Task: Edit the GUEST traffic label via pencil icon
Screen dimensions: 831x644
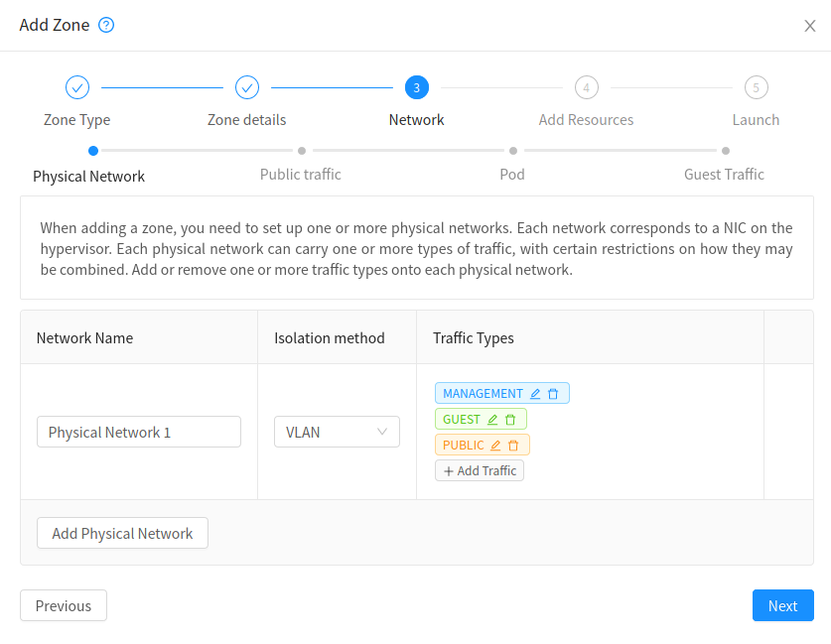Action: coord(493,419)
